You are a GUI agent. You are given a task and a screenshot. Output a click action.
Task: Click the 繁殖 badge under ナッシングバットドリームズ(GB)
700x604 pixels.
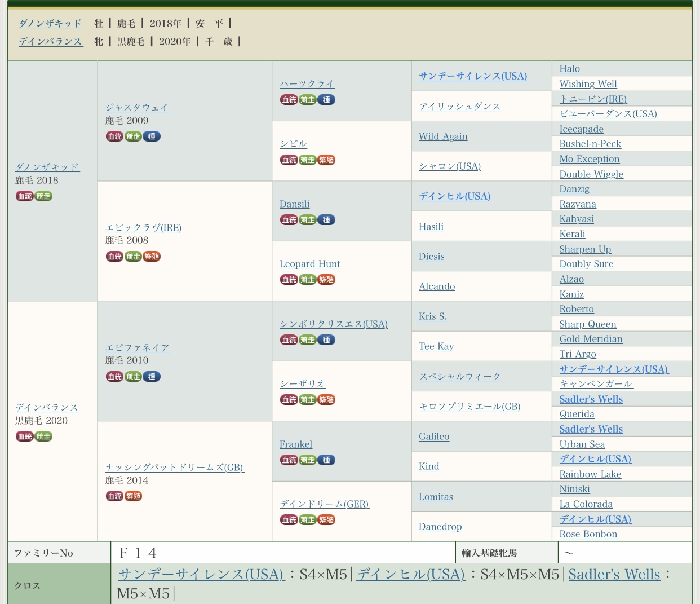133,496
